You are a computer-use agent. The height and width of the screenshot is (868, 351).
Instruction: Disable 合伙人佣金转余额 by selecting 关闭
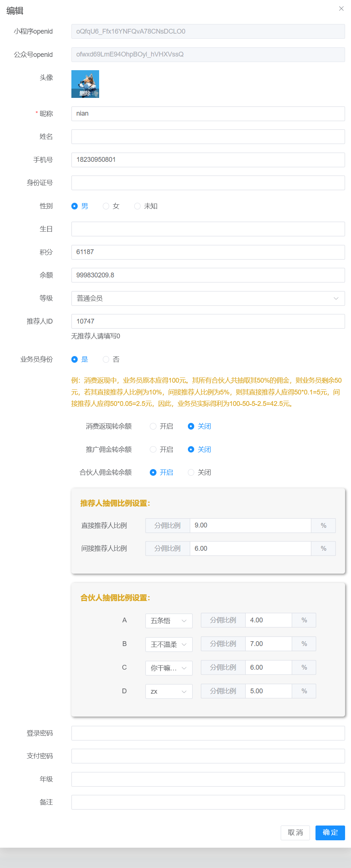191,472
